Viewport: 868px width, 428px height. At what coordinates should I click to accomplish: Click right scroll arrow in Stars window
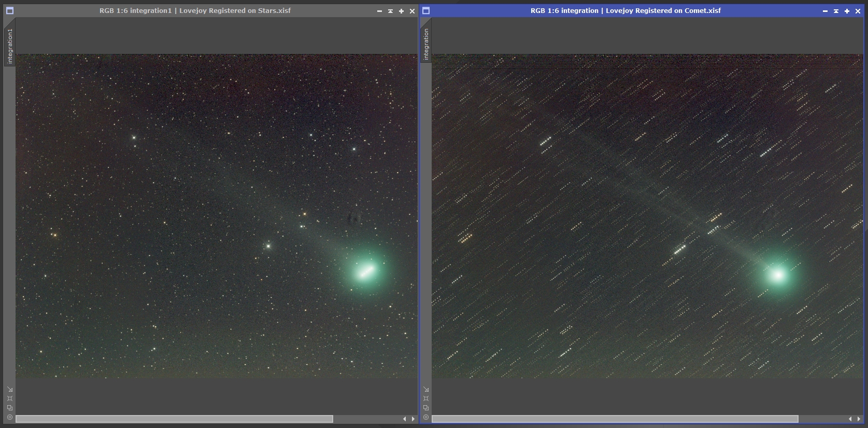coord(413,419)
